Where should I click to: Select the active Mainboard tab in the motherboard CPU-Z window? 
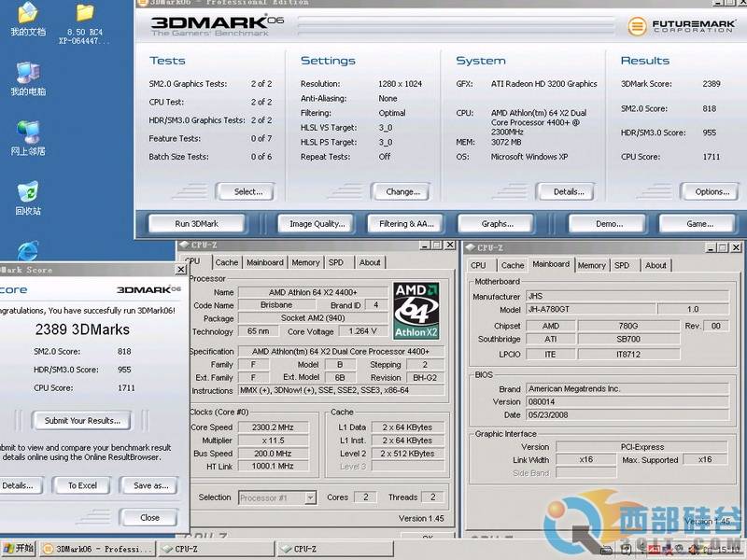click(551, 264)
